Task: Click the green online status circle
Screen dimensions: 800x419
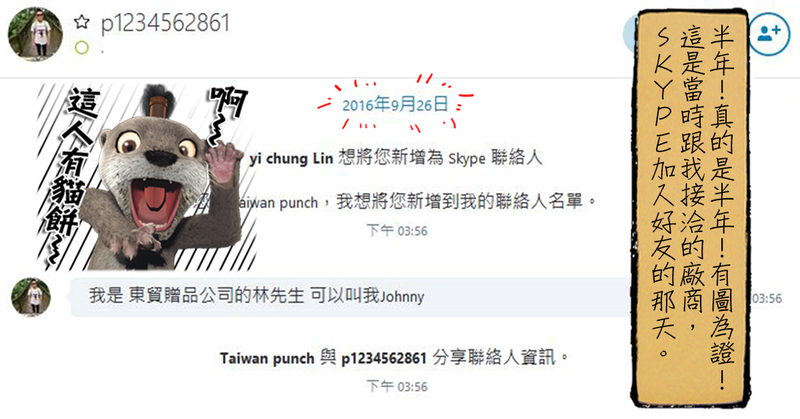Action: pyautogui.click(x=82, y=48)
